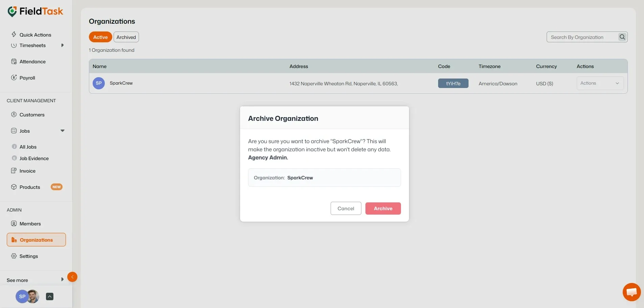The height and width of the screenshot is (308, 644).
Task: Click the Products box icon
Action: [14, 187]
